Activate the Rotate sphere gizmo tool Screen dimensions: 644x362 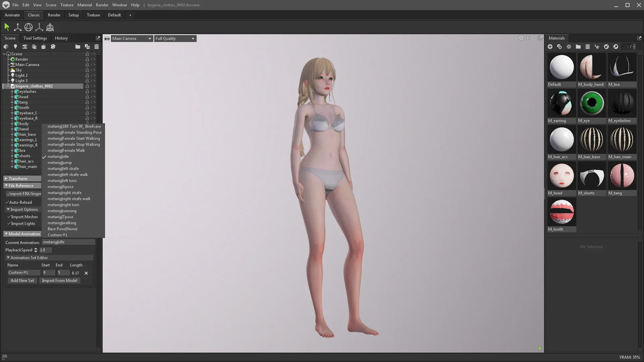[29, 27]
